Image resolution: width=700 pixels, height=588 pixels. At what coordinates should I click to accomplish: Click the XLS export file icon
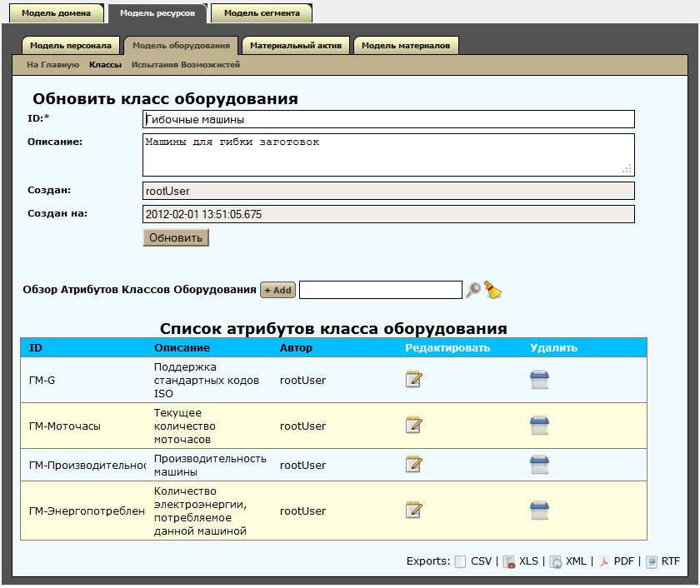(x=508, y=561)
